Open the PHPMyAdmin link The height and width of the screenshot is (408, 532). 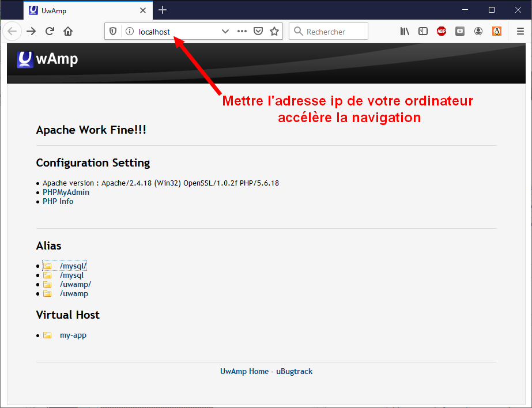point(65,192)
